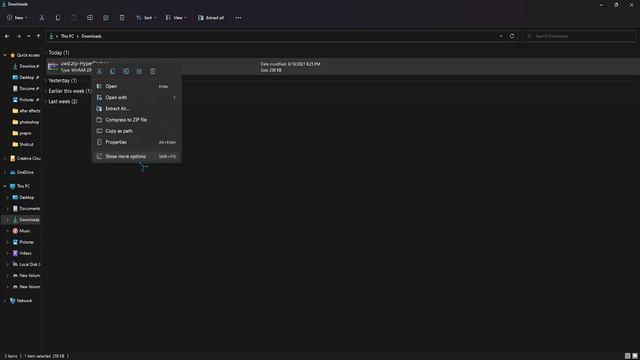Select Creative Cloud Files in sidebar
Viewport: 640px width, 360px height.
click(25, 158)
